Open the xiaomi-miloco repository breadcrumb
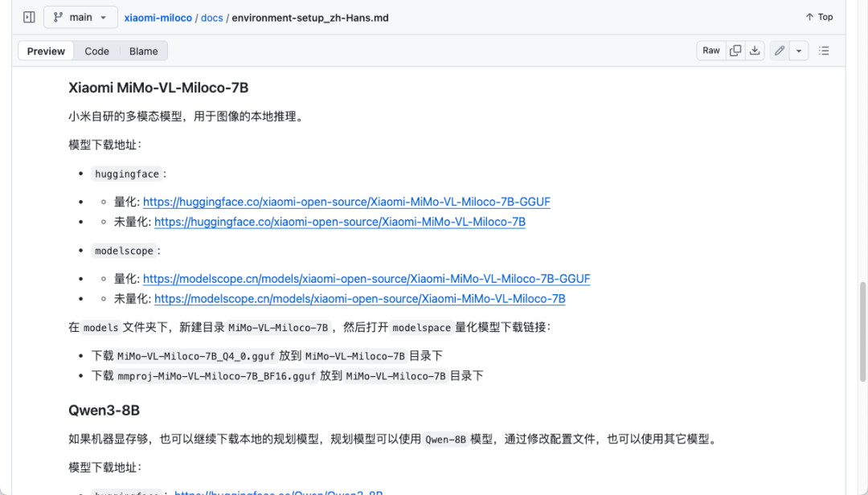Viewport: 868px width, 495px height. [x=156, y=17]
